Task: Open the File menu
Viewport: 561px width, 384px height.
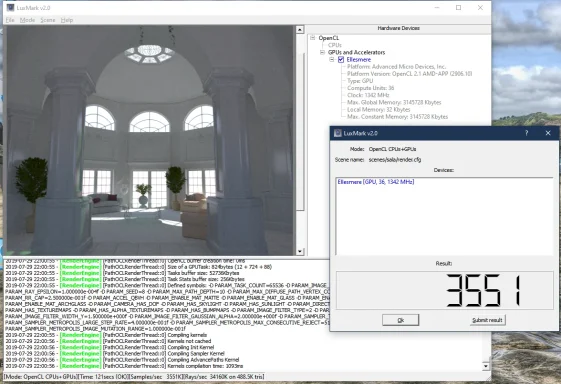Action: tap(10, 20)
